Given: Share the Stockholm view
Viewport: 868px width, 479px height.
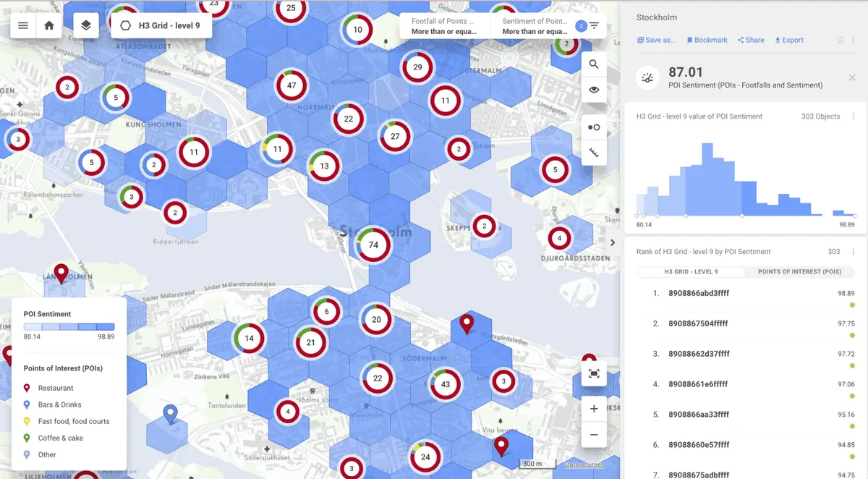Looking at the screenshot, I should (x=751, y=40).
